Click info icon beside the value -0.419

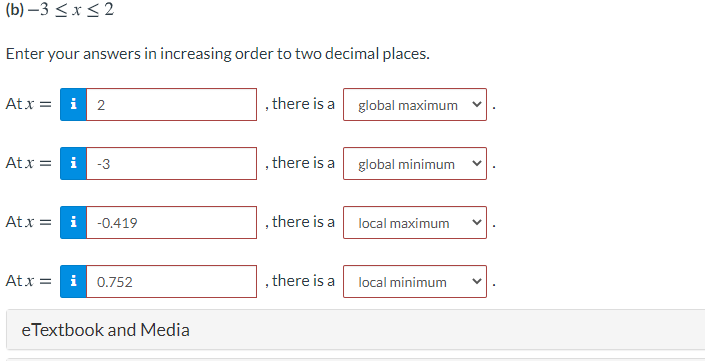tap(73, 223)
